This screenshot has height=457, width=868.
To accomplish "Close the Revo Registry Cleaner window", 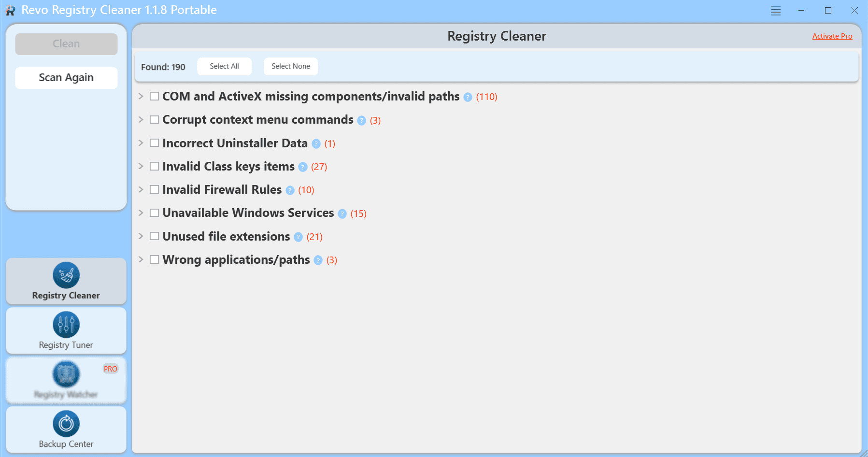I will tap(854, 11).
